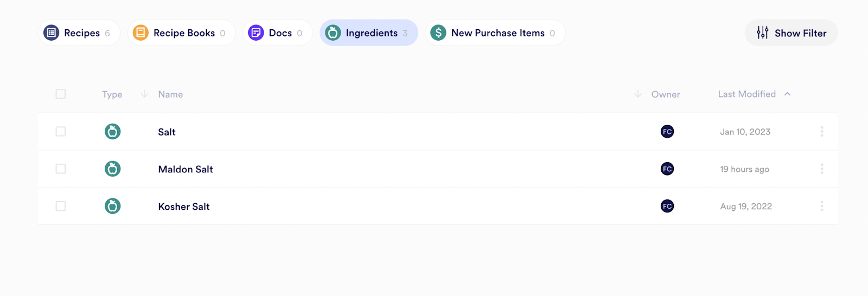
Task: Click the Owner column header
Action: pyautogui.click(x=666, y=94)
